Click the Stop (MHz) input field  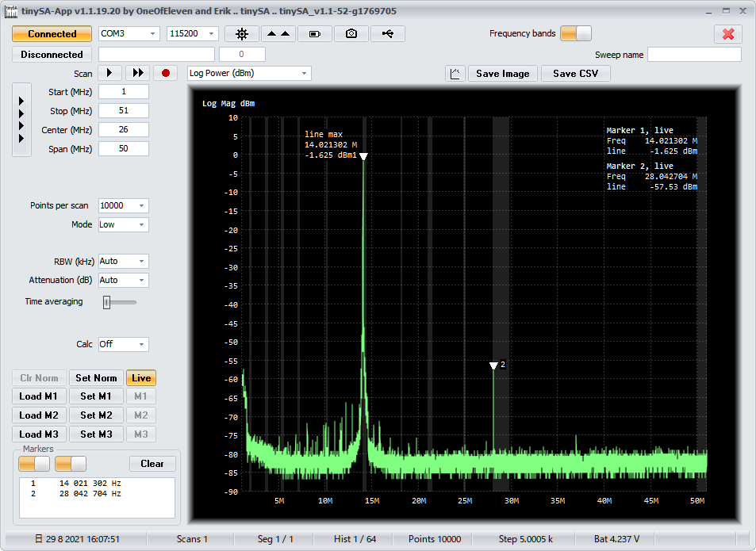pos(124,111)
